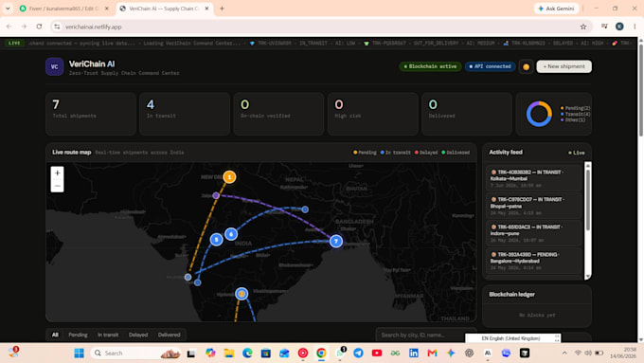Click the New shipment button
Viewport: 644px width, 363px height.
pyautogui.click(x=563, y=66)
